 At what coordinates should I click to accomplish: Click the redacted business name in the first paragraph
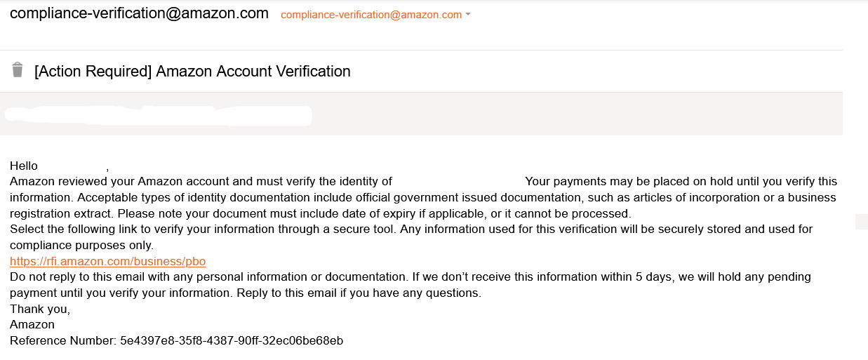coord(458,182)
